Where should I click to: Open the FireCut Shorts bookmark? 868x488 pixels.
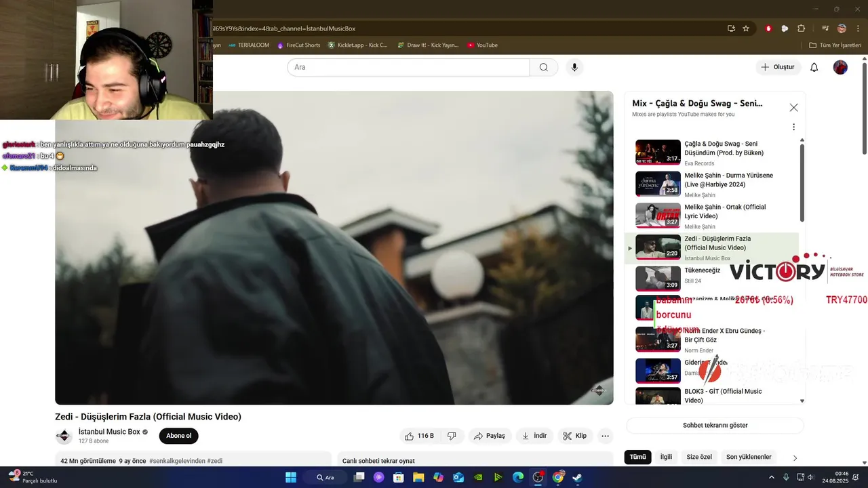298,45
